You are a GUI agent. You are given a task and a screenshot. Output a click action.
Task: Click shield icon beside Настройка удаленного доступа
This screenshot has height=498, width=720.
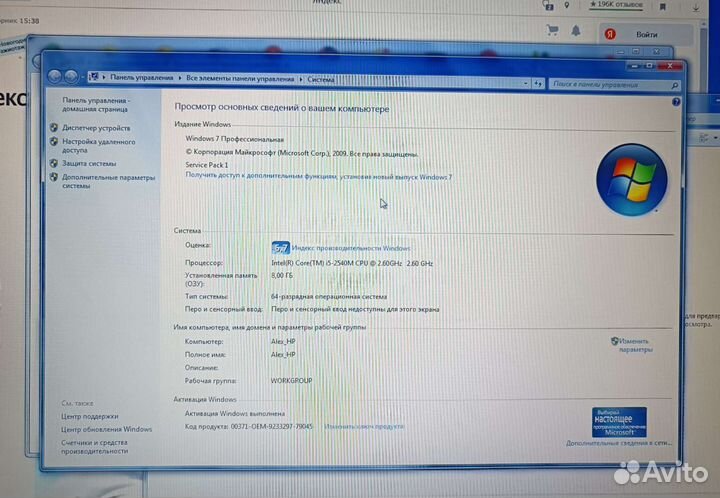point(54,142)
